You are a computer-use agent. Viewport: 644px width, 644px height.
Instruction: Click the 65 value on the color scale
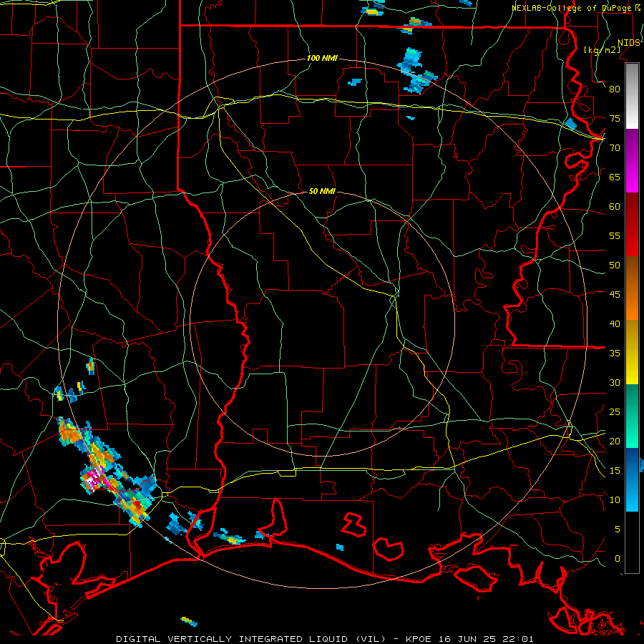click(x=615, y=177)
